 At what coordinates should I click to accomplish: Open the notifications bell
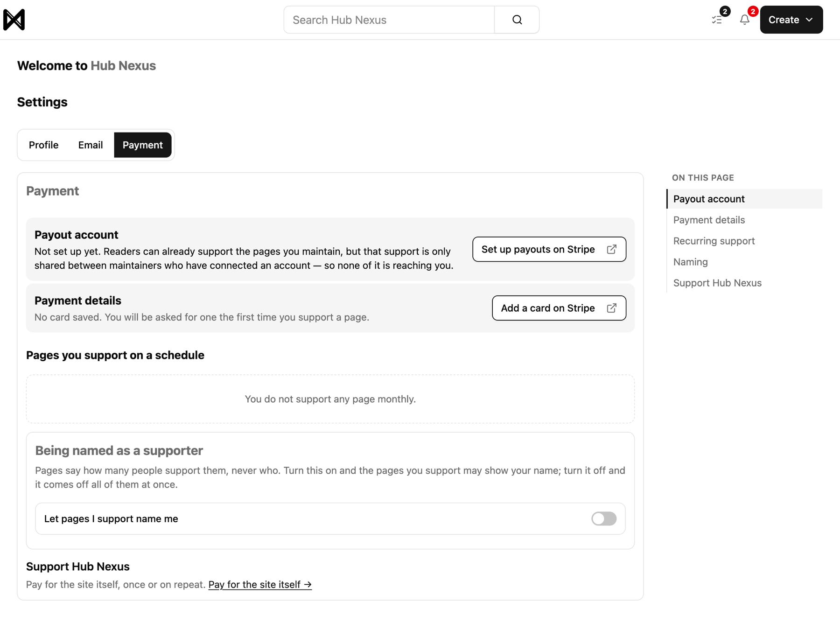point(744,20)
